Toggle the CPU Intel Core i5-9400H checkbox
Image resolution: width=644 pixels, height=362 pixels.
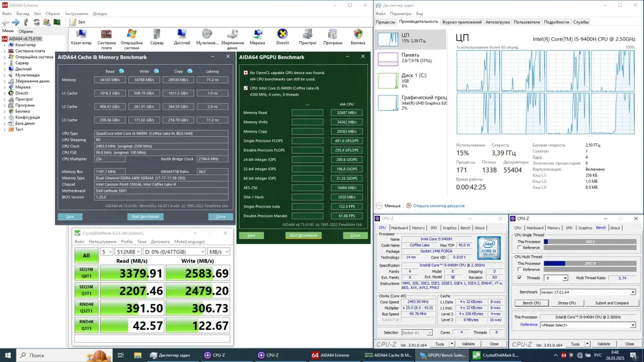246,87
